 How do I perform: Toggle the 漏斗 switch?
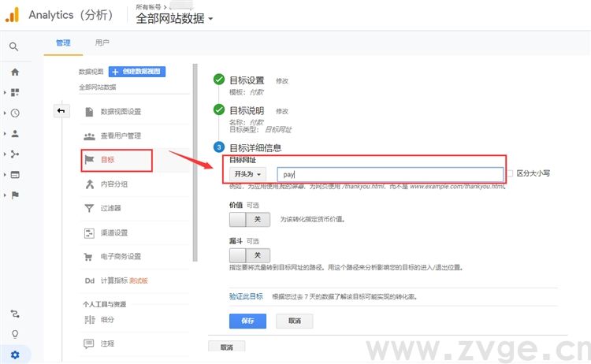point(250,255)
